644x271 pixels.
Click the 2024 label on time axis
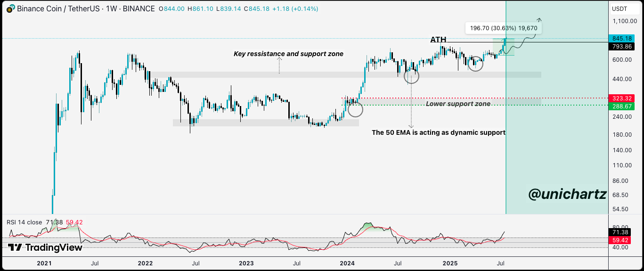tap(348, 263)
